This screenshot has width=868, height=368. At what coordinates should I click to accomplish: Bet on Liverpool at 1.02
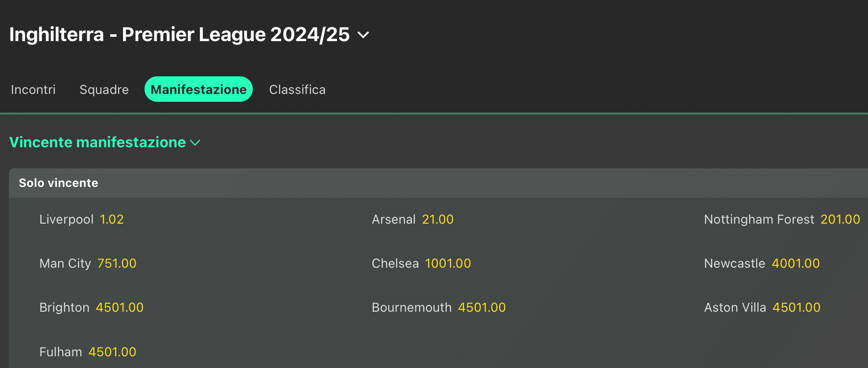coord(112,219)
